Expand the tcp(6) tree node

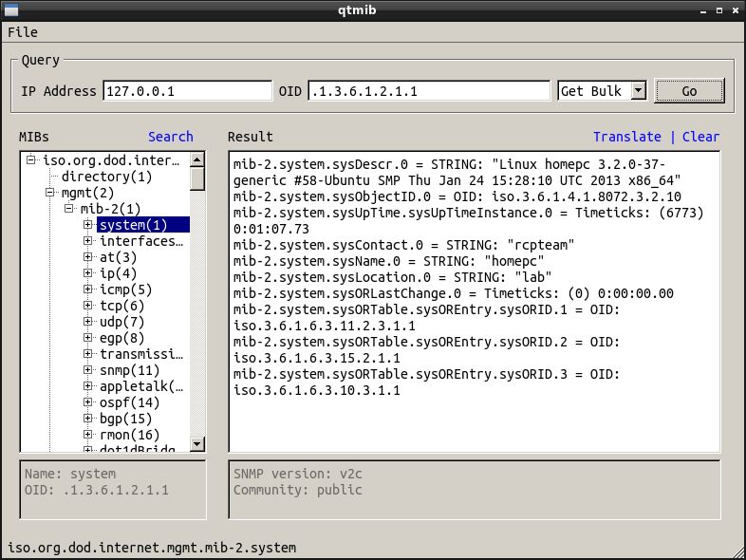(x=87, y=306)
